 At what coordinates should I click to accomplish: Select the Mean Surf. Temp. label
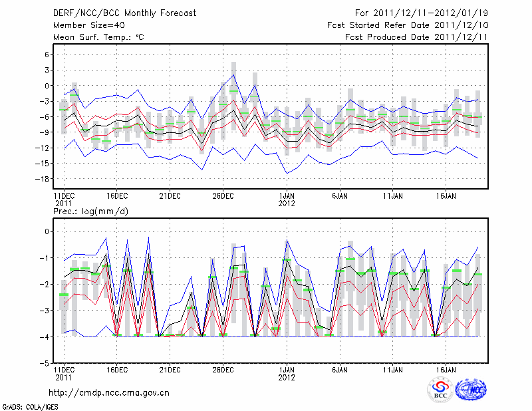(x=98, y=37)
